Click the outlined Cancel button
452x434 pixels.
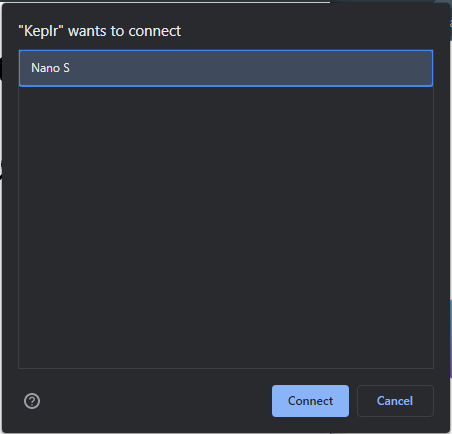click(x=395, y=401)
